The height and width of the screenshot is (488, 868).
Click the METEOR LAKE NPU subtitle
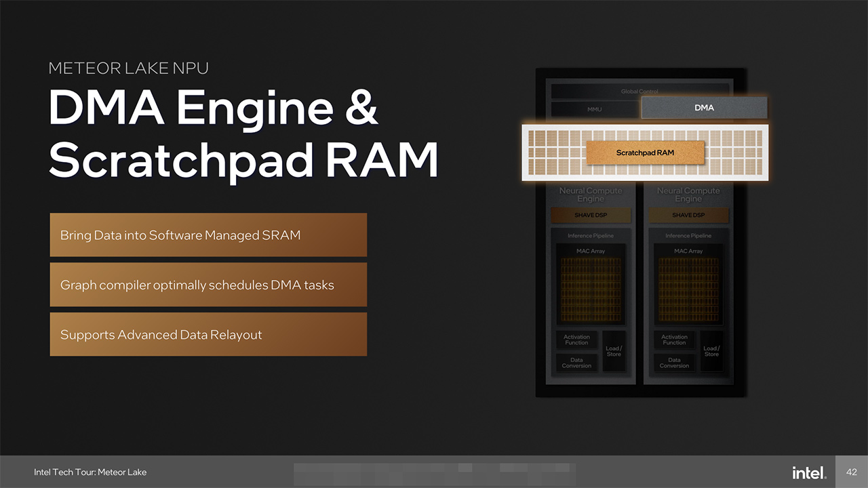128,68
